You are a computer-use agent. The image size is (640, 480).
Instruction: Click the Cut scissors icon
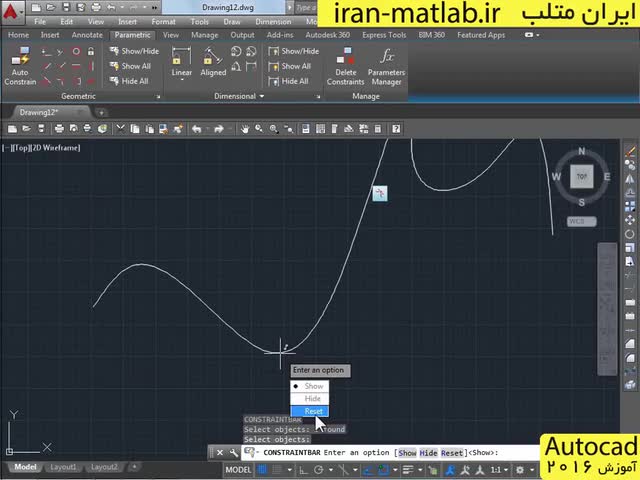pyautogui.click(x=120, y=129)
